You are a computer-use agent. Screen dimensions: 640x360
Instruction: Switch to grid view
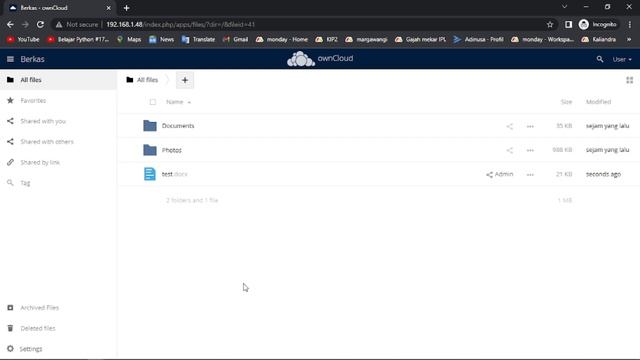point(629,80)
